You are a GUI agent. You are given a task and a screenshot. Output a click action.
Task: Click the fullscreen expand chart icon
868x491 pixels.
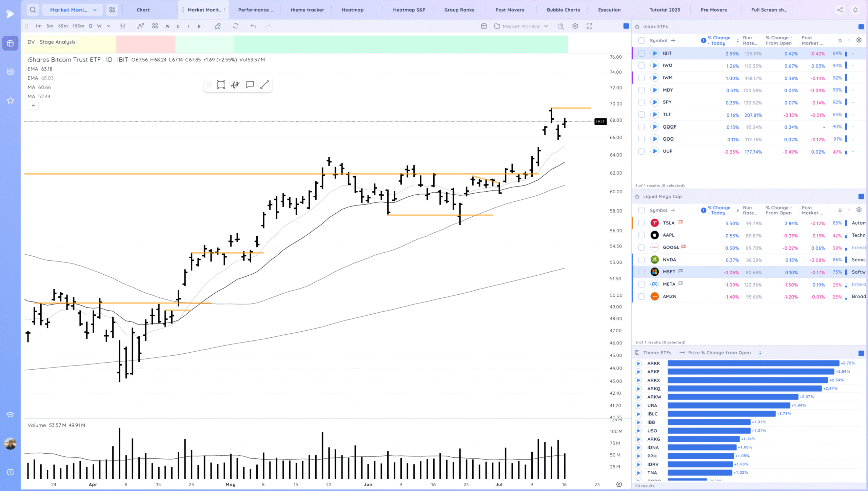pyautogui.click(x=590, y=26)
